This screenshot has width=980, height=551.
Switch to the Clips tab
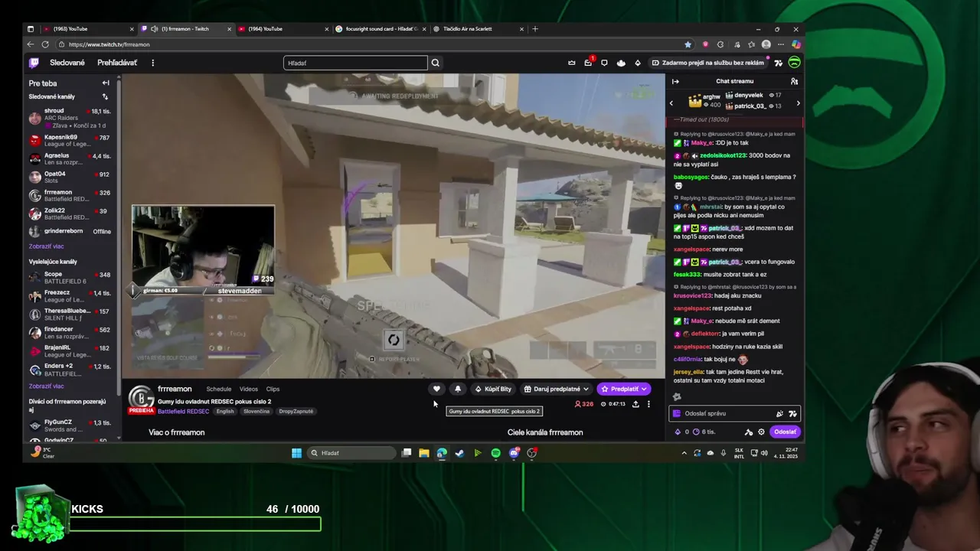point(273,389)
